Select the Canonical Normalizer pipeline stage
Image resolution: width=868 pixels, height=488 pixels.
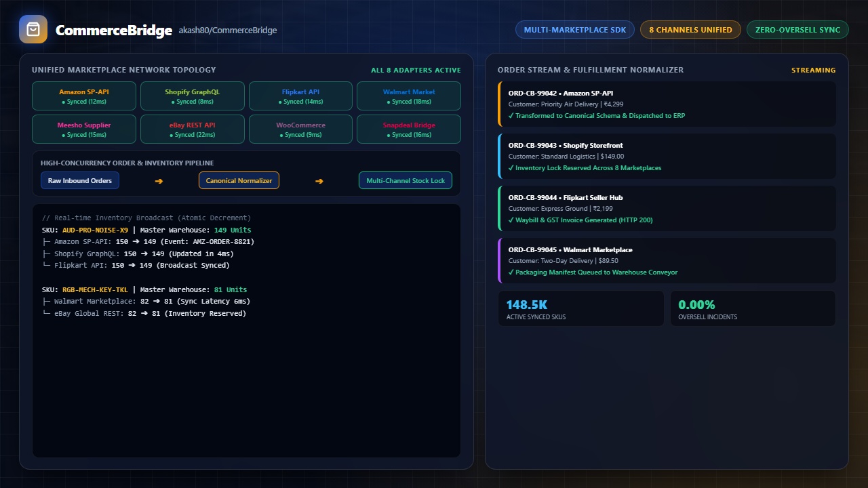point(239,181)
